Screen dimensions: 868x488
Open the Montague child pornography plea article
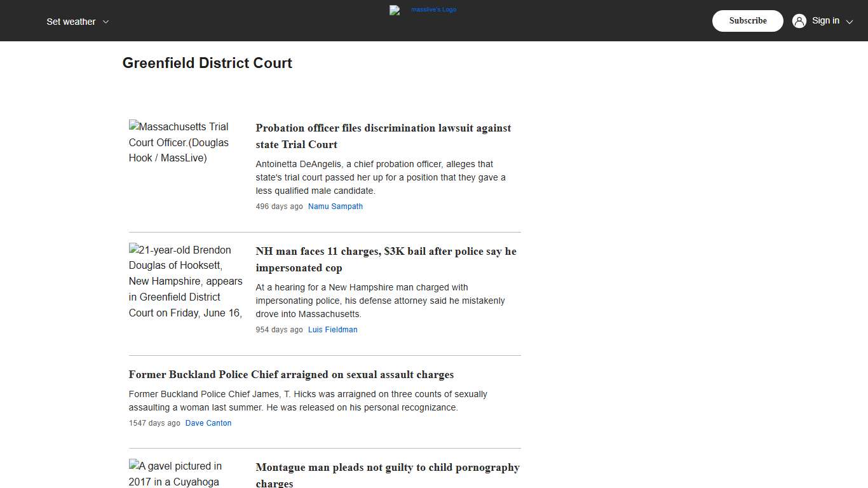pyautogui.click(x=387, y=475)
